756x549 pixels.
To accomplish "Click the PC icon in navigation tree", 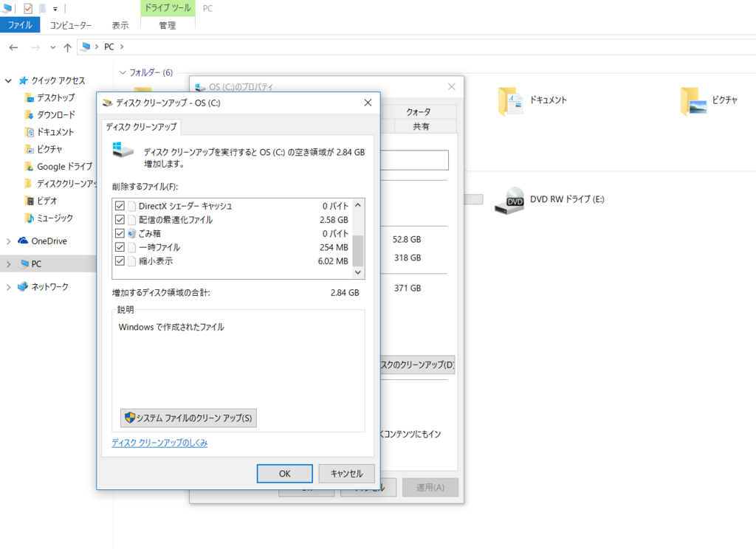I will 24,263.
